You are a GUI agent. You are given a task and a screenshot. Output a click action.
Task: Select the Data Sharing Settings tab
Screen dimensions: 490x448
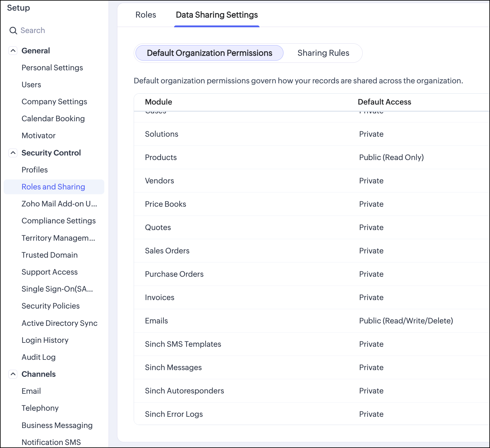[217, 15]
